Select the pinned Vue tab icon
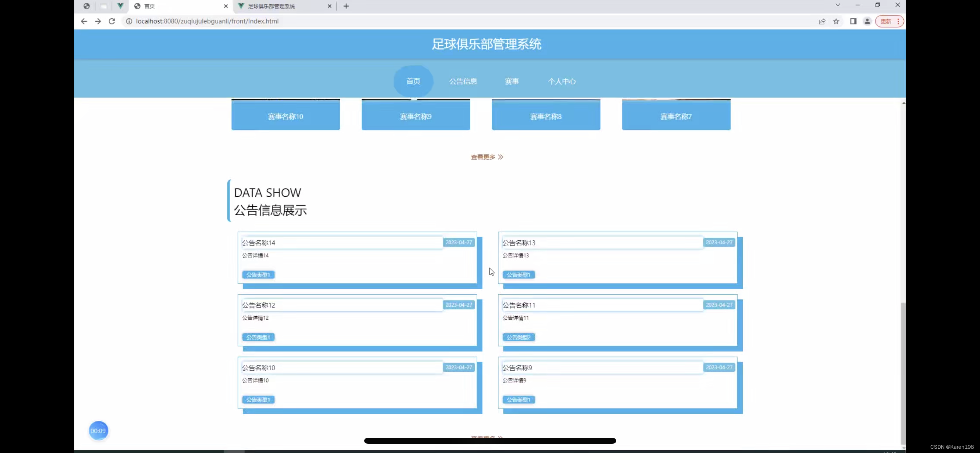The width and height of the screenshot is (980, 453). [120, 6]
